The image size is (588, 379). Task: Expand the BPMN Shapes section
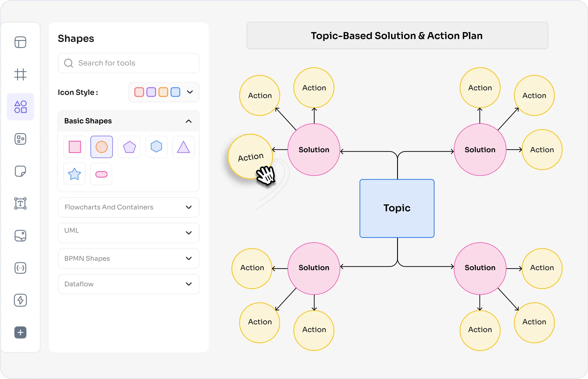click(x=128, y=259)
